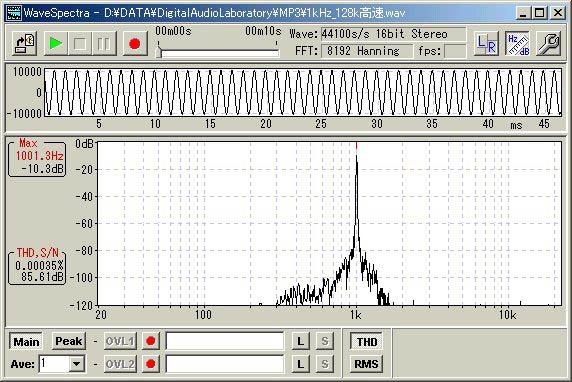The image size is (572, 382).
Task: Click the OVL1 overlay button
Action: (120, 341)
